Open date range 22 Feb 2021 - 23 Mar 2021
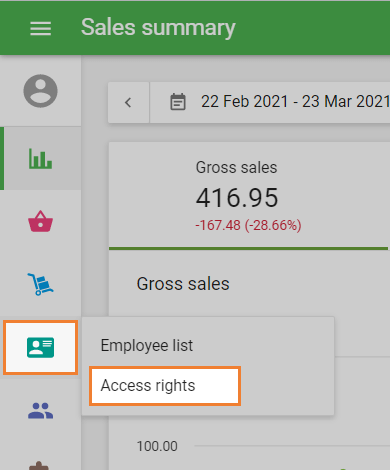The width and height of the screenshot is (390, 470). pyautogui.click(x=295, y=101)
